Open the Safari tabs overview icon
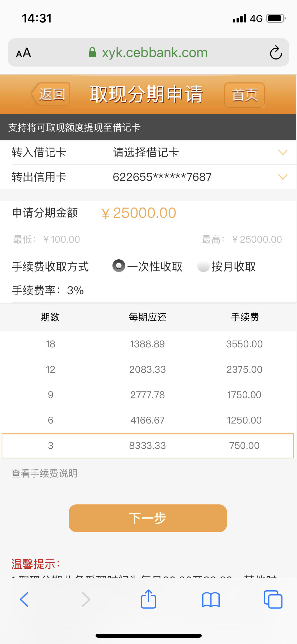Screen dimensions: 297x644 tap(273, 599)
